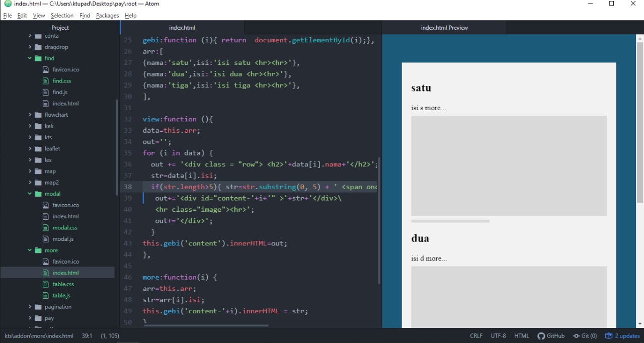Click the CRLF line-ending indicator
Screen dimensions: 644x343
pos(476,335)
